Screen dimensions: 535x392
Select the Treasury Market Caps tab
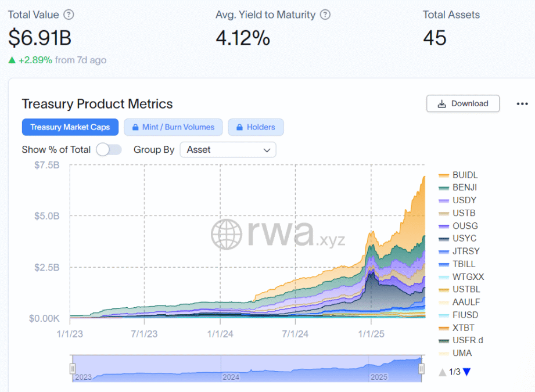[x=70, y=127]
